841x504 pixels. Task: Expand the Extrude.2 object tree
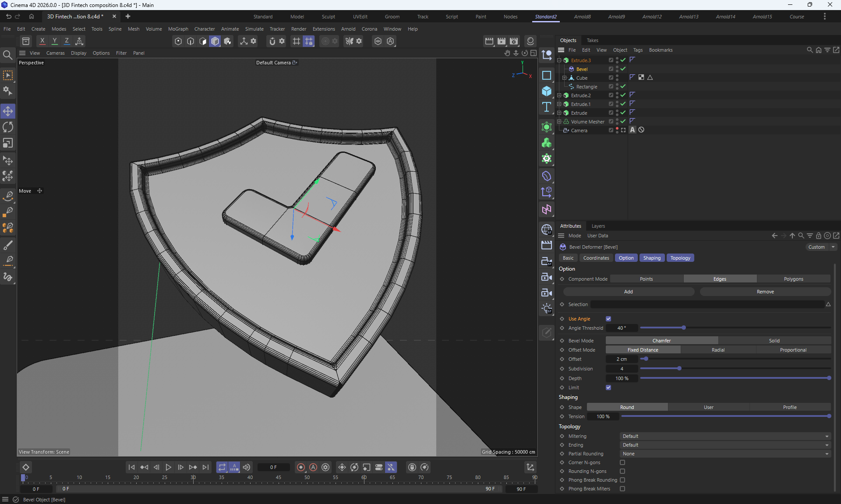coord(559,95)
